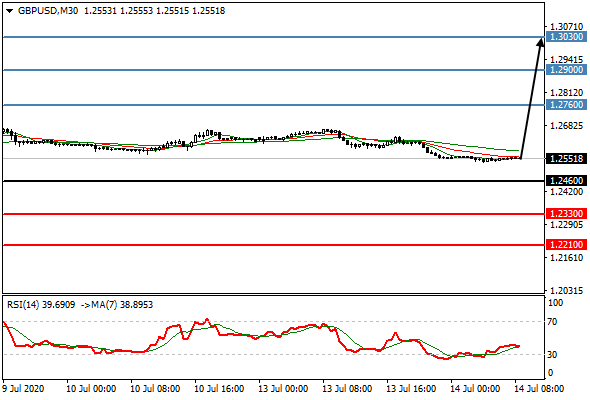Click the GBPUSD,M30 symbol title text
Viewport: 590px width, 400px height.
48,11
